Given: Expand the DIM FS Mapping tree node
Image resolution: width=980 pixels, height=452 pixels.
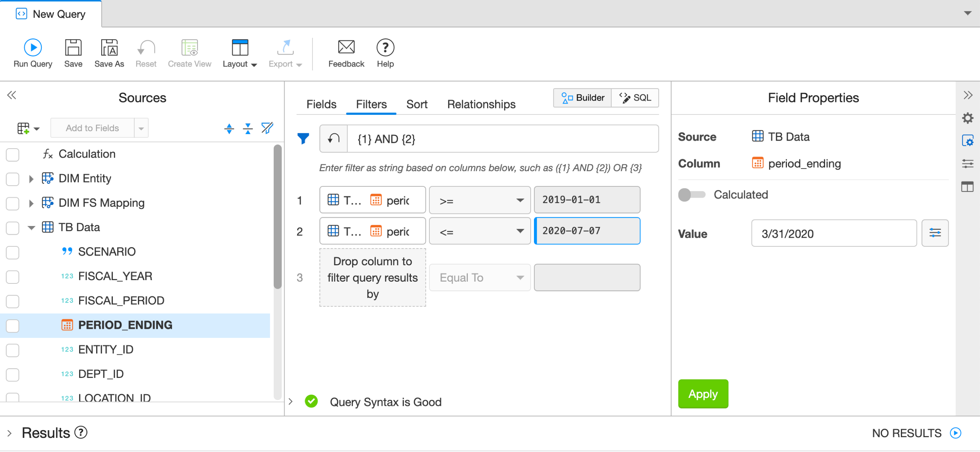Looking at the screenshot, I should 31,203.
